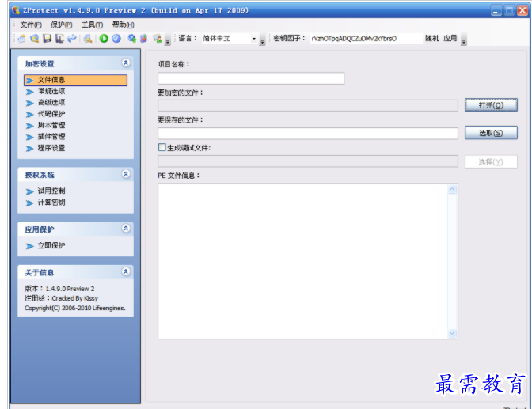The image size is (532, 409).
Task: Click the new project toolbar icon
Action: [21, 38]
